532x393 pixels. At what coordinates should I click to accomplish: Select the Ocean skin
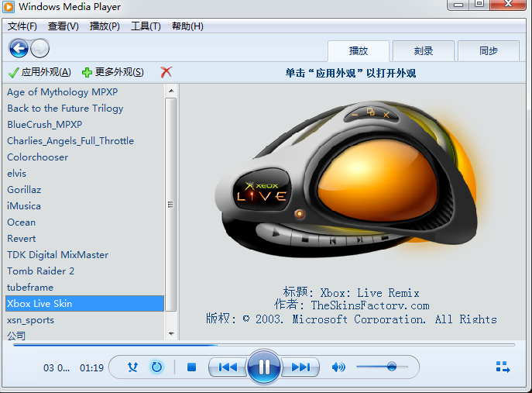click(85, 222)
